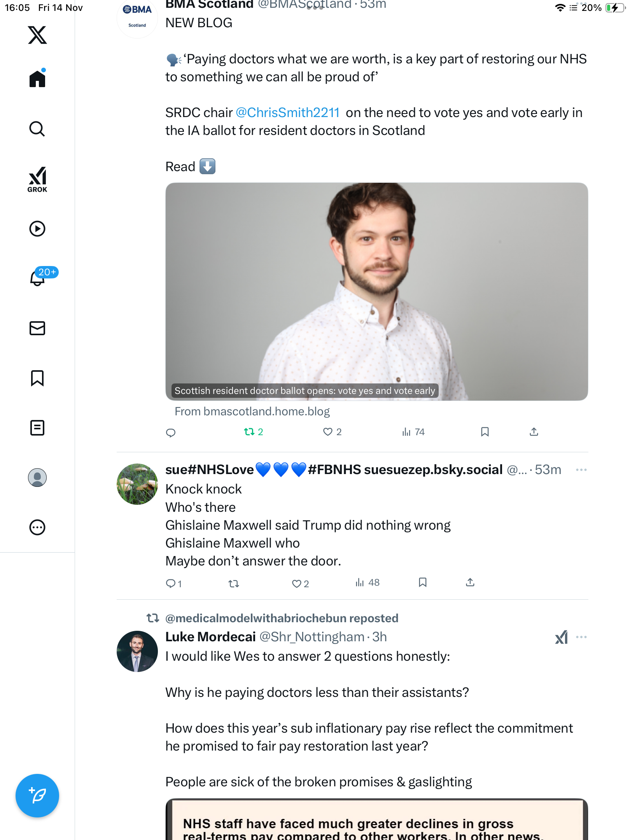Bookmark the Knock knock joke post
This screenshot has width=630, height=840.
tap(423, 582)
